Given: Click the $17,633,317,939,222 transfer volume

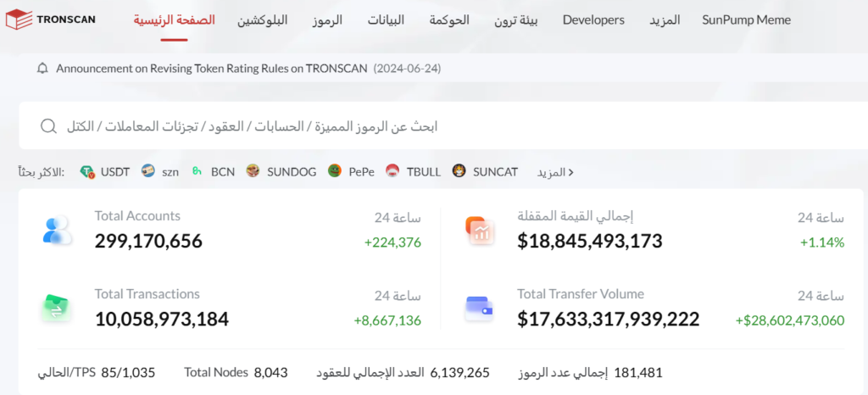Looking at the screenshot, I should [x=609, y=320].
